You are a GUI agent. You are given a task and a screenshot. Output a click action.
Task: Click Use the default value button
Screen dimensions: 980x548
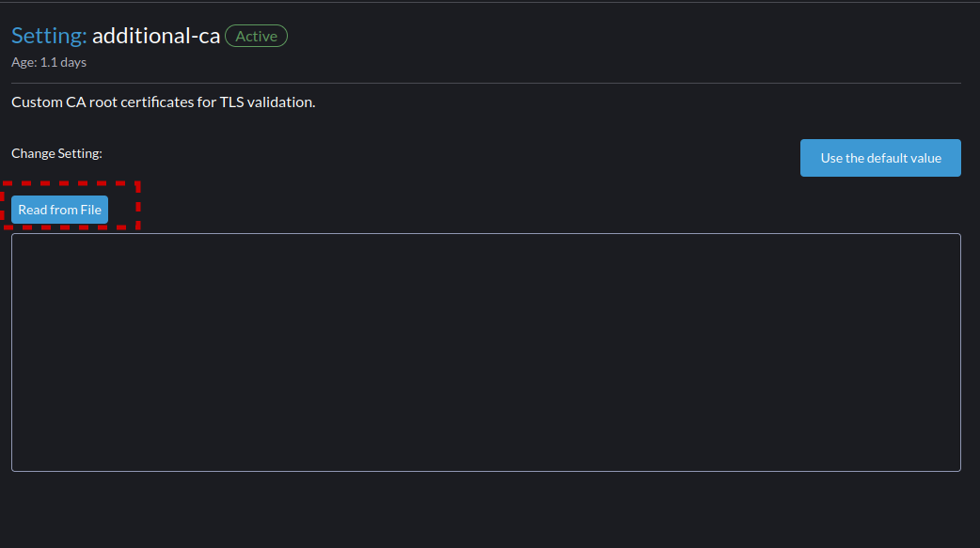coord(880,158)
